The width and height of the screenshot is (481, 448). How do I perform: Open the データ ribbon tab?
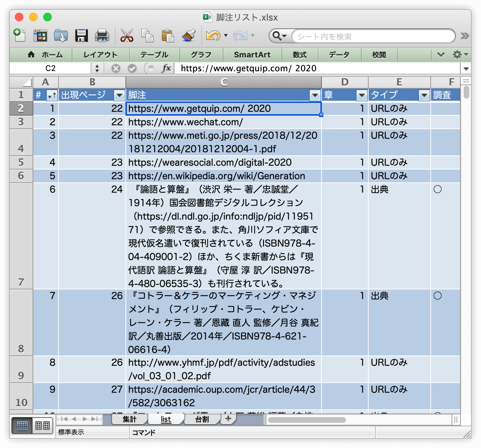339,55
